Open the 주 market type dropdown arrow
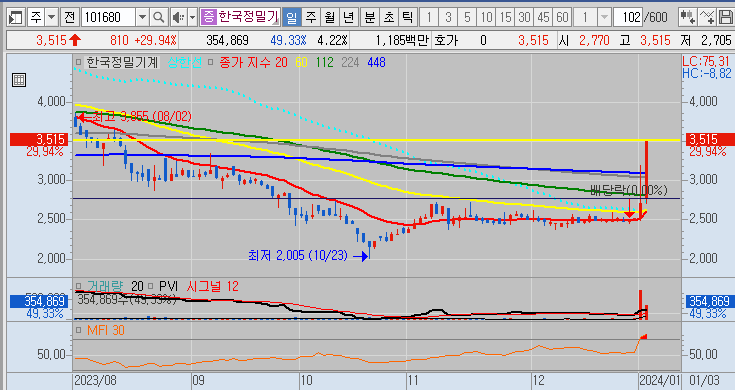Image resolution: width=735 pixels, height=390 pixels. [52, 18]
